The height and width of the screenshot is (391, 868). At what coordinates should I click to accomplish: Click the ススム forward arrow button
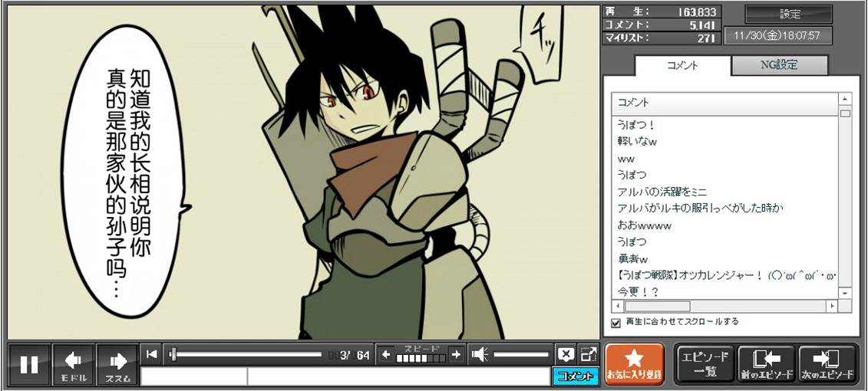117,365
